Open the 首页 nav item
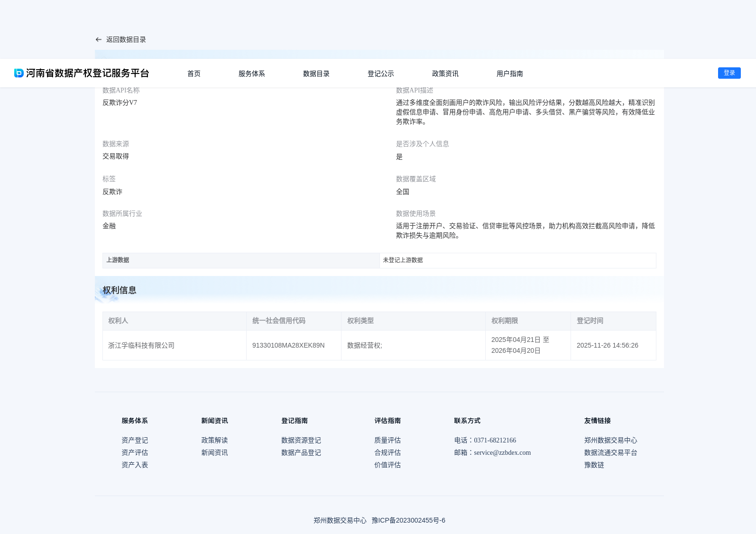 coord(194,74)
